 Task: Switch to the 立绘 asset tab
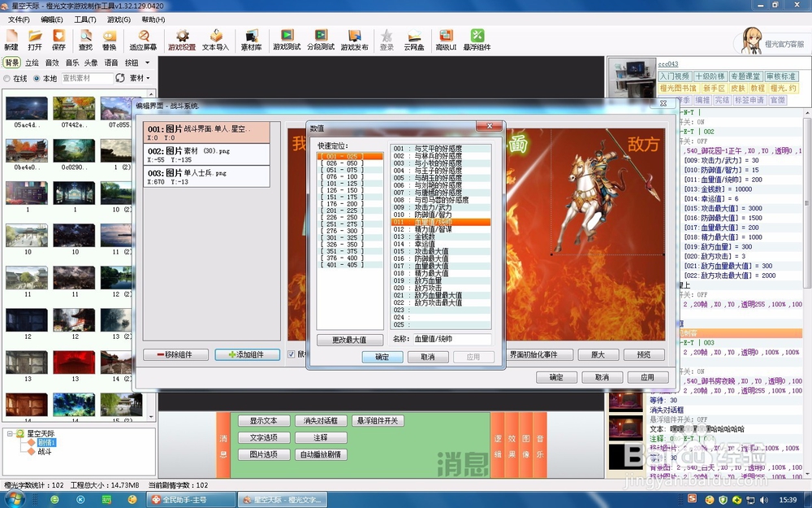coord(32,63)
